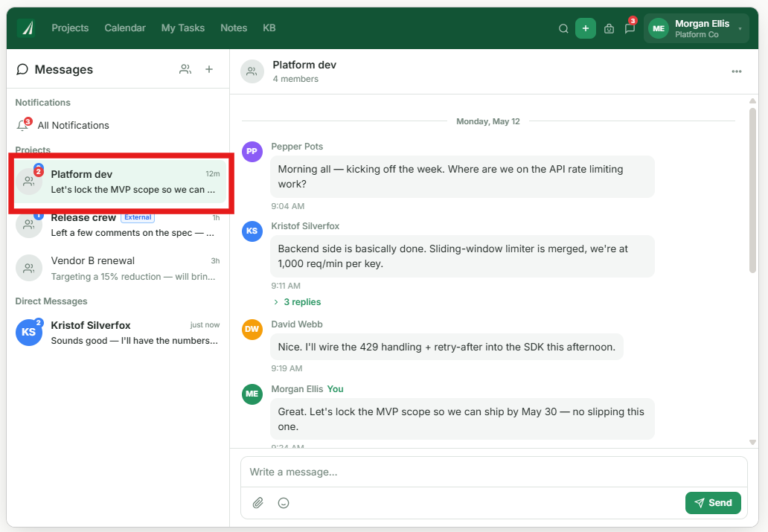This screenshot has height=532, width=768.
Task: Click Kristof Silverfox's avatar in message thread
Action: 252,231
